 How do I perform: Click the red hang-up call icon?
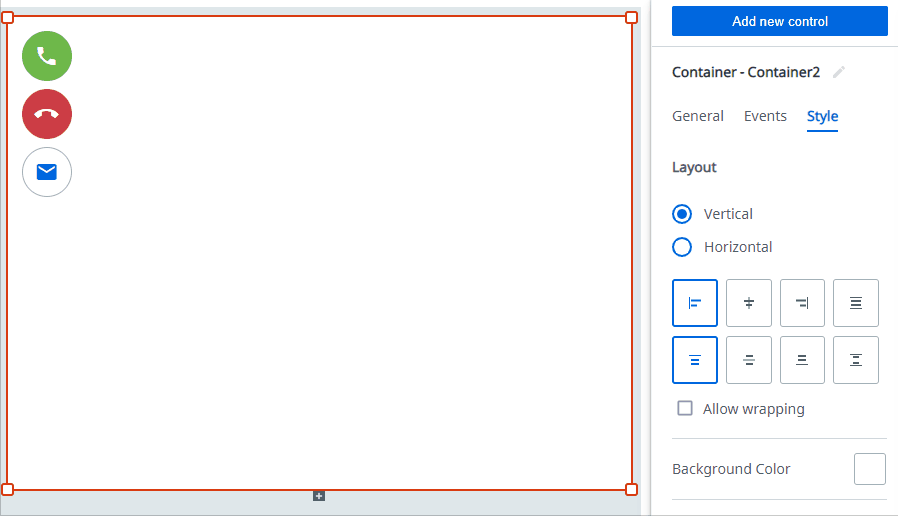[x=47, y=114]
